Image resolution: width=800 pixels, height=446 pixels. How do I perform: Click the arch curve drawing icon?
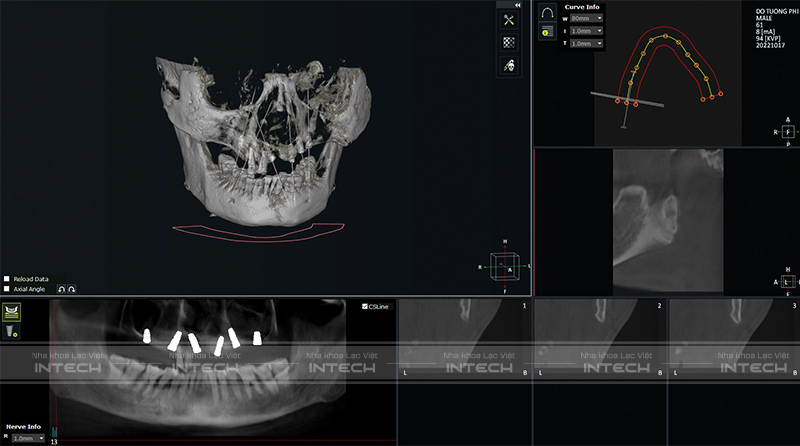pos(548,13)
